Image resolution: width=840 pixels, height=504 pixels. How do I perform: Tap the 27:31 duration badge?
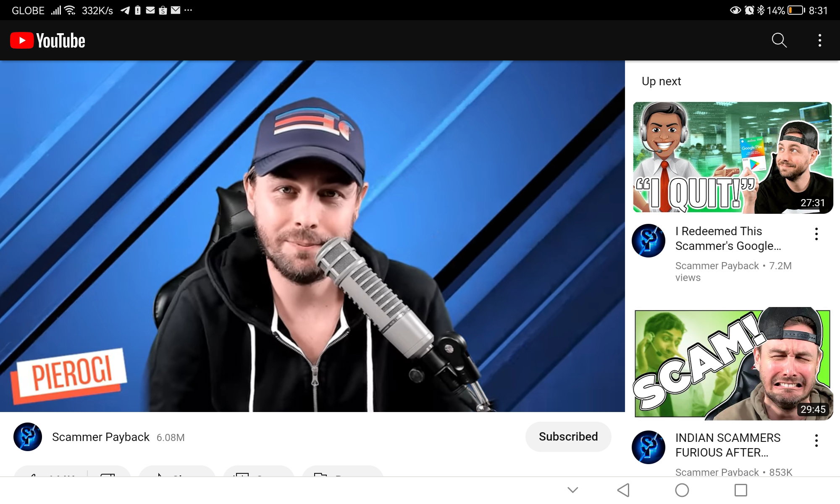tap(813, 203)
